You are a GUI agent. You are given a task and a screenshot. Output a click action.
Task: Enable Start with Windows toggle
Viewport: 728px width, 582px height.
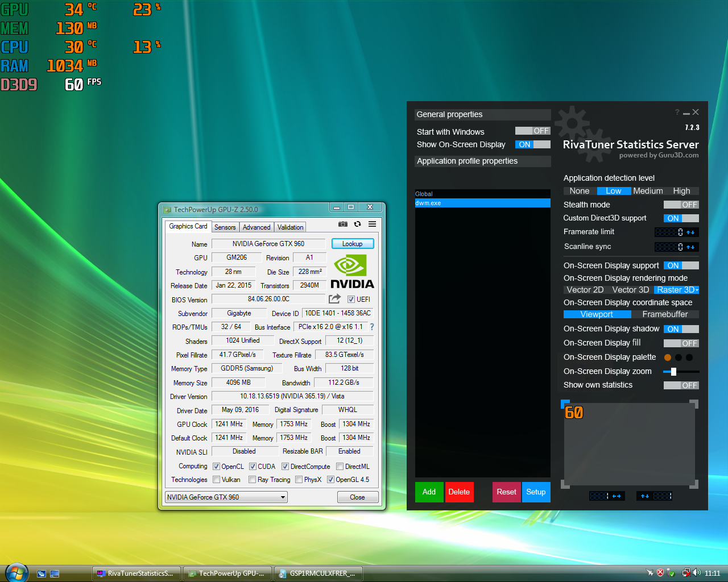point(532,131)
